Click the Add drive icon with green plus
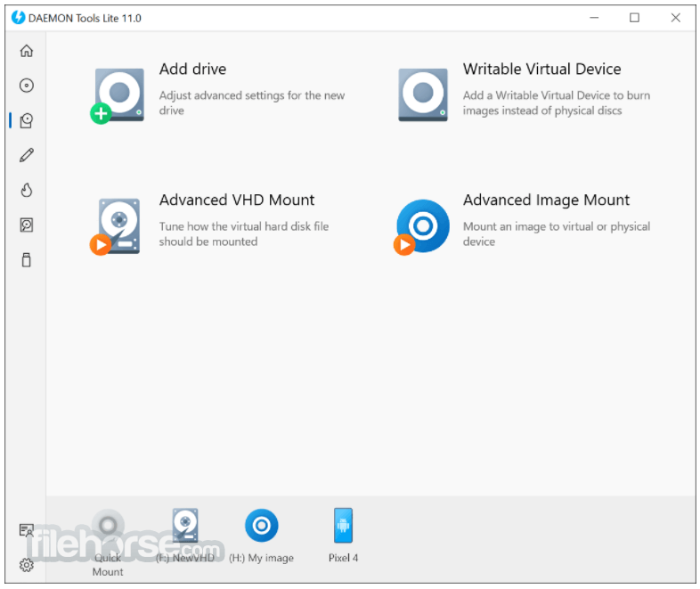700x589 pixels. pos(118,95)
